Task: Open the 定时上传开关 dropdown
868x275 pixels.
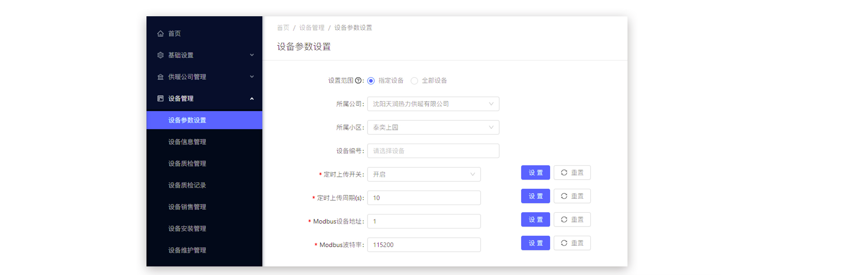Action: [424, 174]
